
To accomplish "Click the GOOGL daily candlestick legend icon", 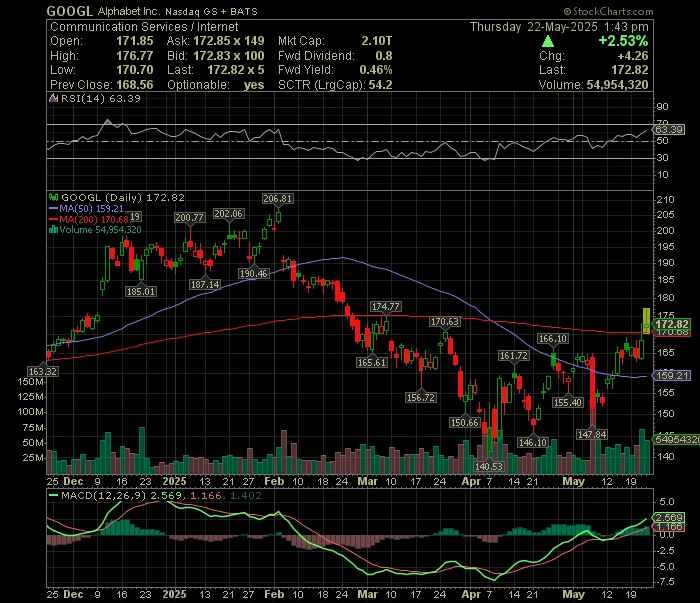I will click(54, 197).
